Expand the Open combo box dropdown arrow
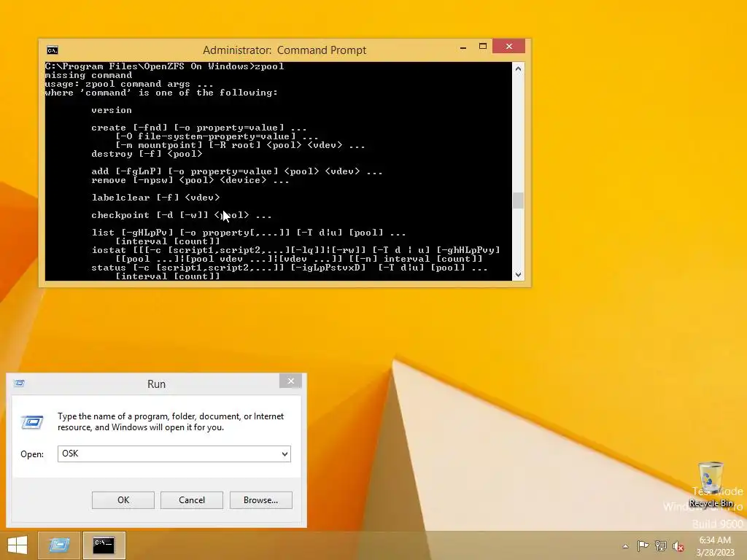This screenshot has height=560, width=747. click(285, 454)
